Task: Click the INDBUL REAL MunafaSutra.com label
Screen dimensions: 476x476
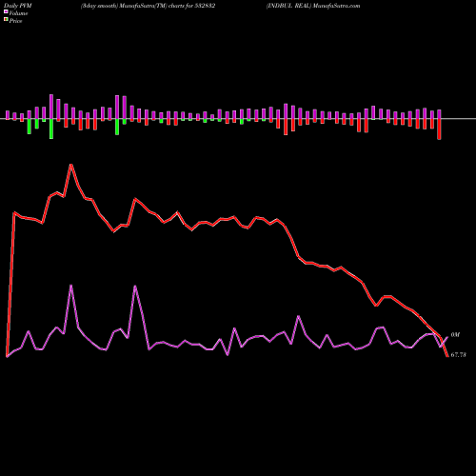Action: coord(313,6)
